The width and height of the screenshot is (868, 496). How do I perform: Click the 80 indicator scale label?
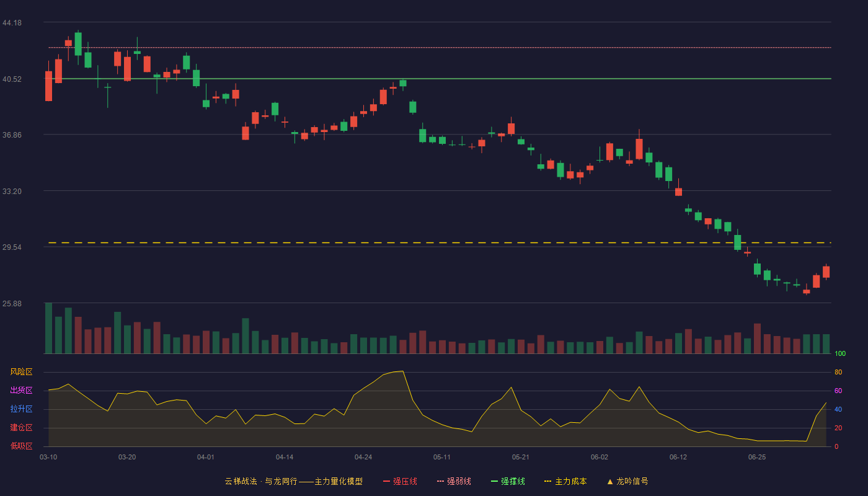838,373
